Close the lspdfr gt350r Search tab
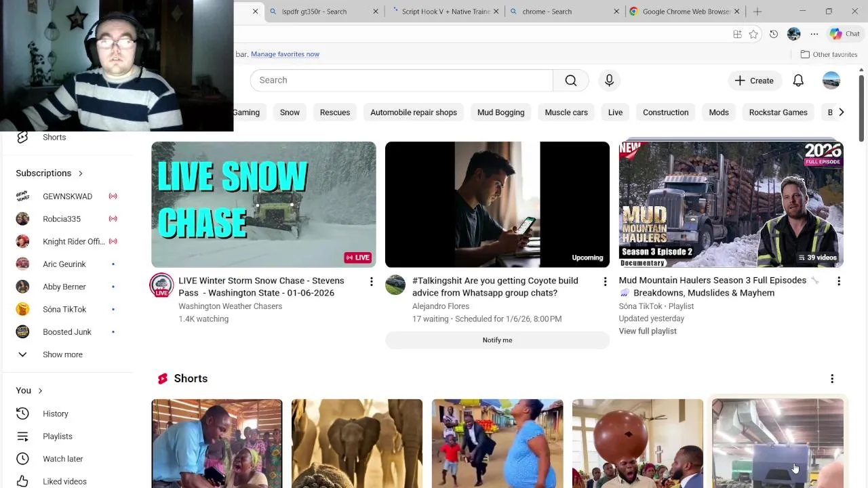The width and height of the screenshot is (868, 488). click(x=376, y=12)
